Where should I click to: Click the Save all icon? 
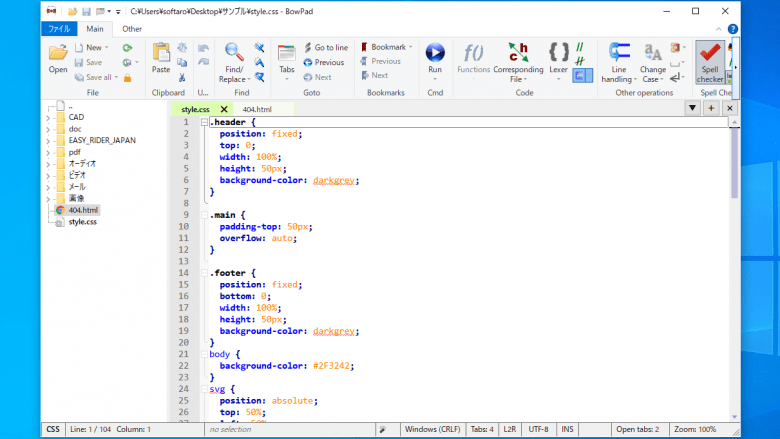[x=79, y=77]
